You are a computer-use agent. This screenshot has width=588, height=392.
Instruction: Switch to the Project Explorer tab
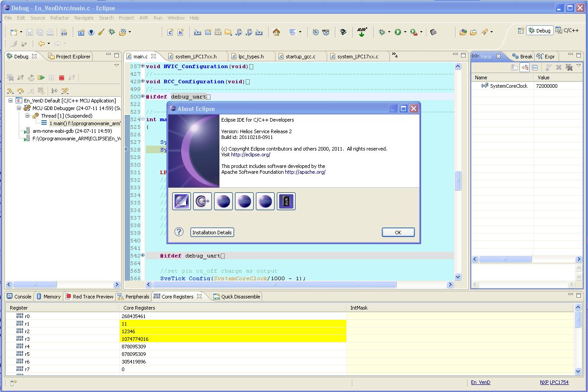(x=69, y=57)
